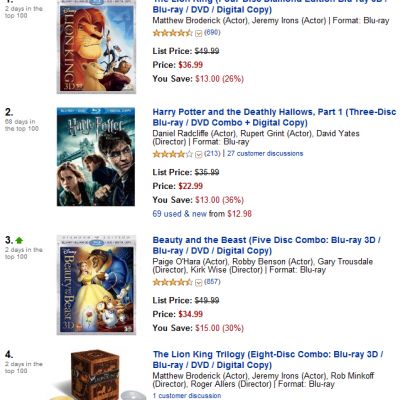Click the Beauty and the Beast star rating
The width and height of the screenshot is (400, 400).
(x=172, y=282)
